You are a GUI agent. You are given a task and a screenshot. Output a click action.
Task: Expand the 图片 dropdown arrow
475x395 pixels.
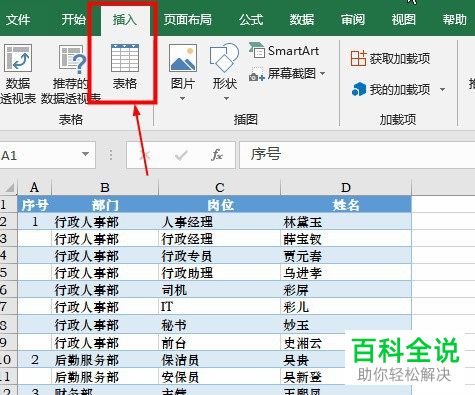182,98
